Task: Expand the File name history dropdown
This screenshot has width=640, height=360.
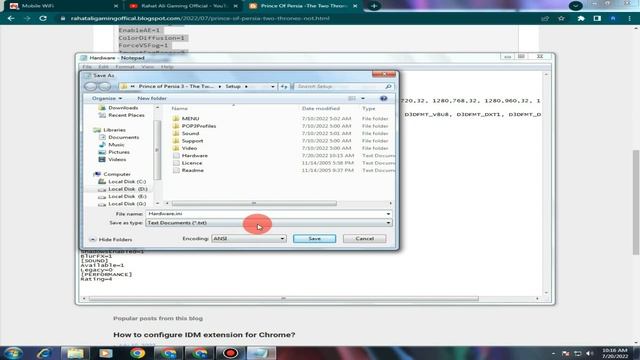Action: [388, 213]
